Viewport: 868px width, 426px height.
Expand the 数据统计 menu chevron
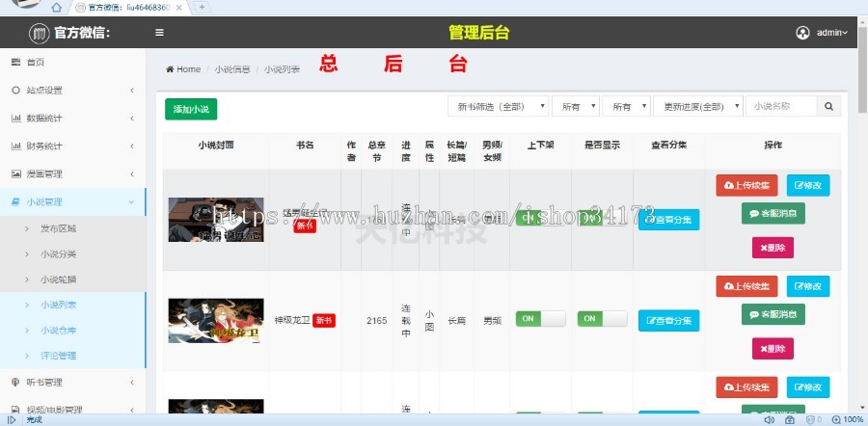pos(132,118)
